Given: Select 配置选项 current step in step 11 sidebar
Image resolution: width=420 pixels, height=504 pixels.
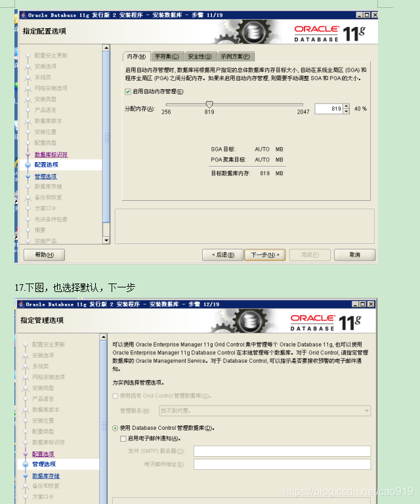Looking at the screenshot, I should 47,165.
